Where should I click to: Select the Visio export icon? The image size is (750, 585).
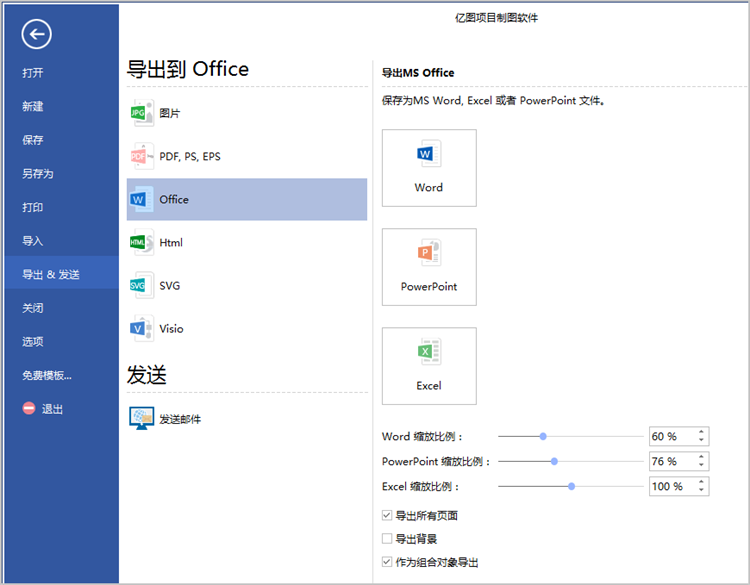pos(142,328)
